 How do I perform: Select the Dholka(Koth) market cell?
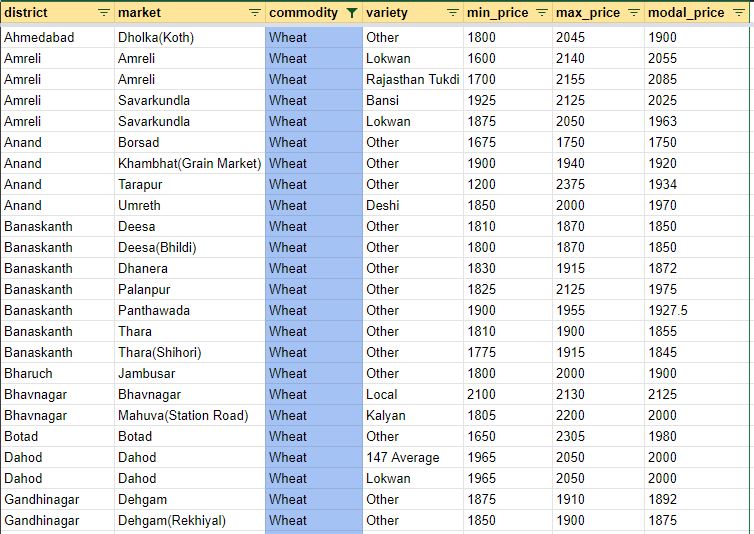[x=156, y=37]
